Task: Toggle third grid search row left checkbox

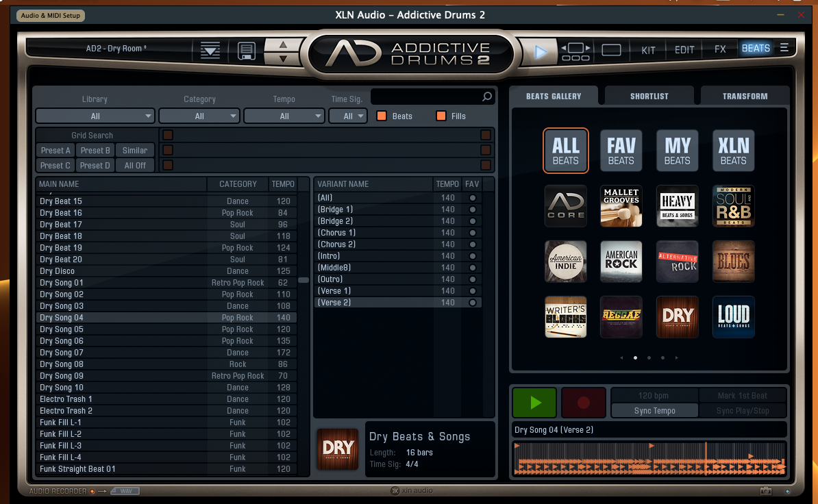Action: pyautogui.click(x=167, y=165)
